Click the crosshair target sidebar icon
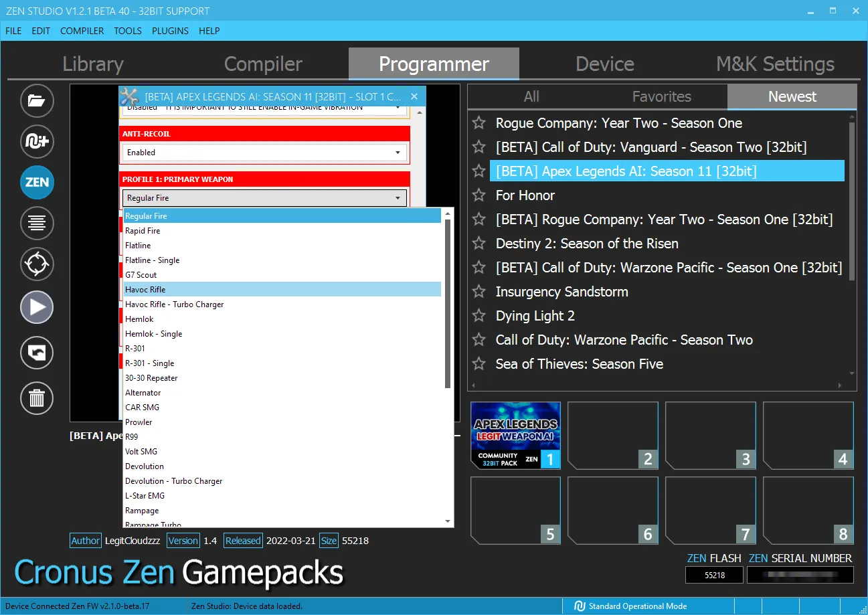 tap(37, 264)
